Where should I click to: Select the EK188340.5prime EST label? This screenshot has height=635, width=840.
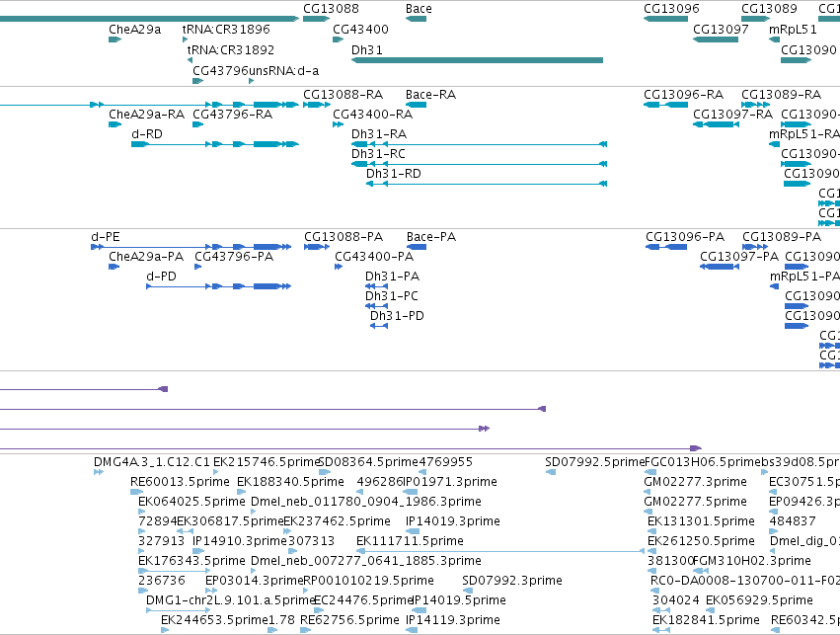point(290,482)
